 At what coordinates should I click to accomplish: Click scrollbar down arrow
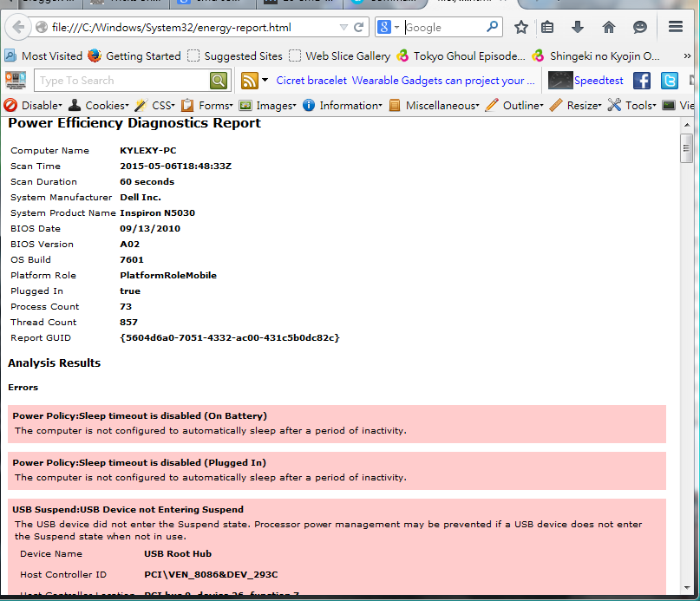click(687, 588)
